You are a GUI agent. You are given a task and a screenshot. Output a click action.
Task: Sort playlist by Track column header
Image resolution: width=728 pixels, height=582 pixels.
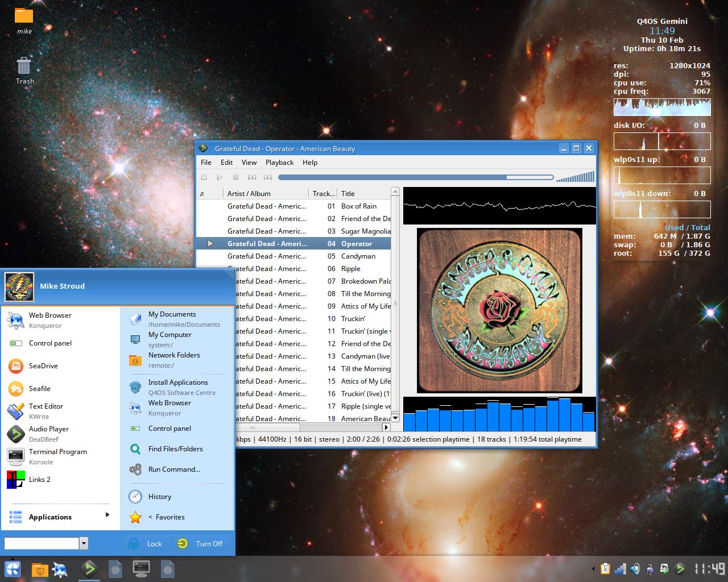click(324, 193)
